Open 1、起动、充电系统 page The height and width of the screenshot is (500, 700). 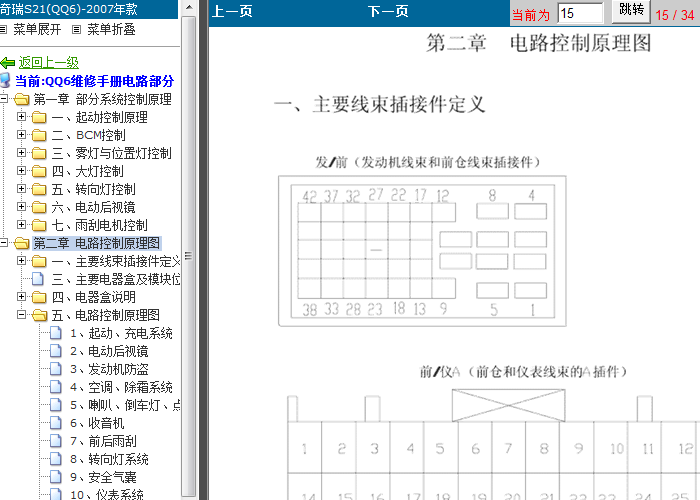[121, 333]
